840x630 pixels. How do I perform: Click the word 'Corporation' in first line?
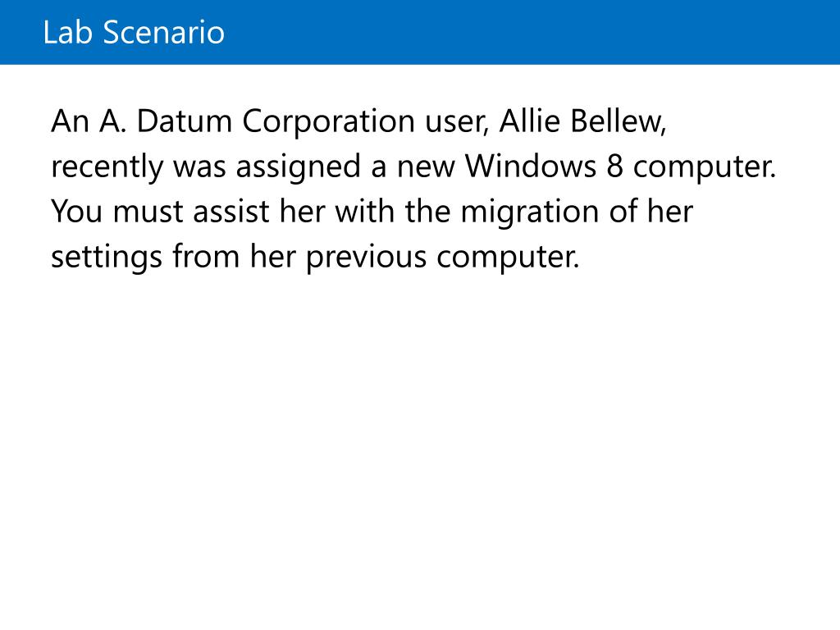point(328,123)
